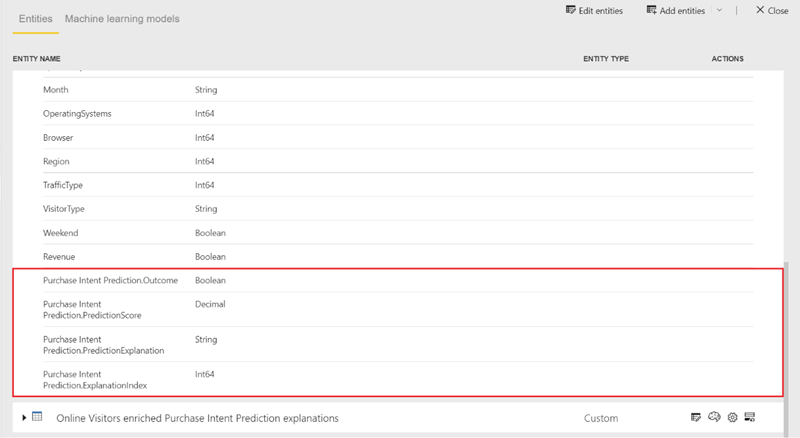Click the table icon beside Online Visitors entity

[37, 417]
